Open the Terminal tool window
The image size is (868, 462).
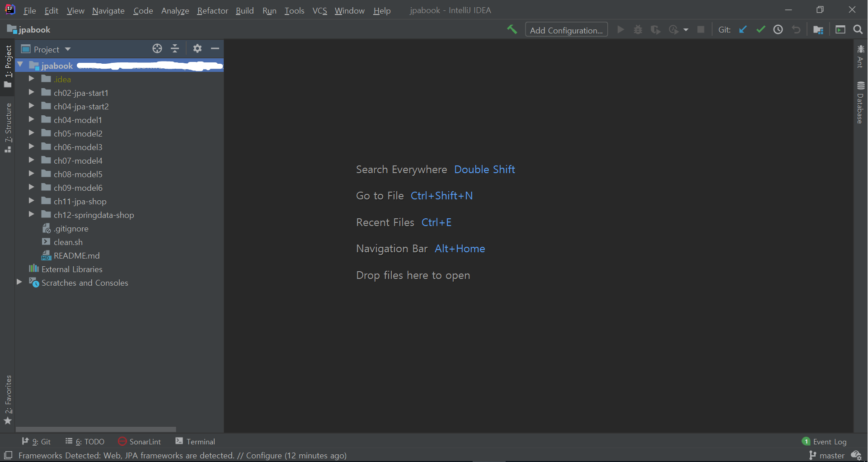click(195, 442)
